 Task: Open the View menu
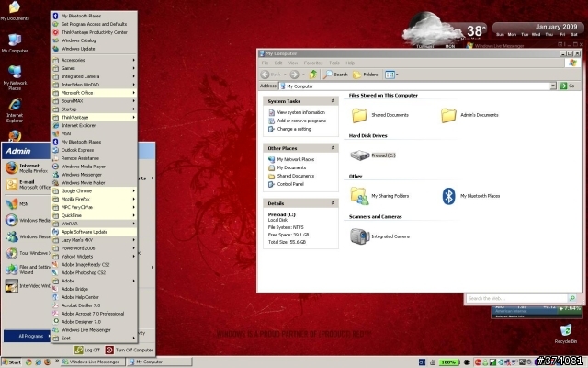click(293, 63)
